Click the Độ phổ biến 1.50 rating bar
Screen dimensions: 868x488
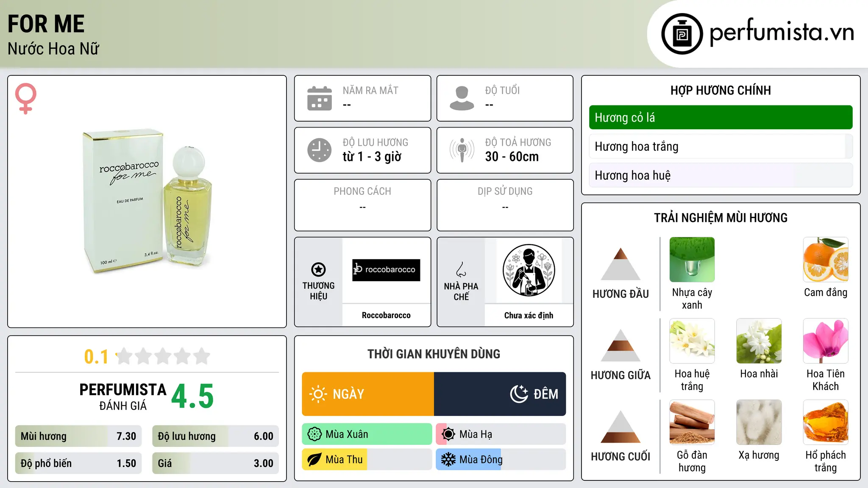point(78,463)
